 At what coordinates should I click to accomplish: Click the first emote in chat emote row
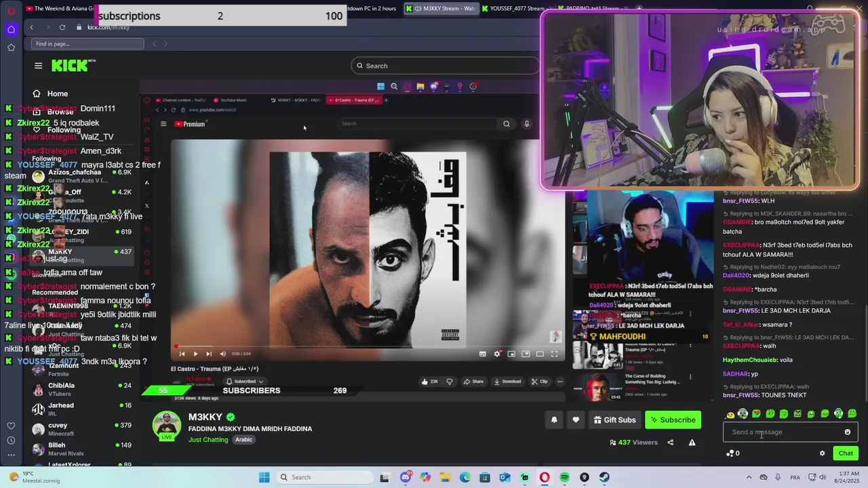pyautogui.click(x=730, y=414)
